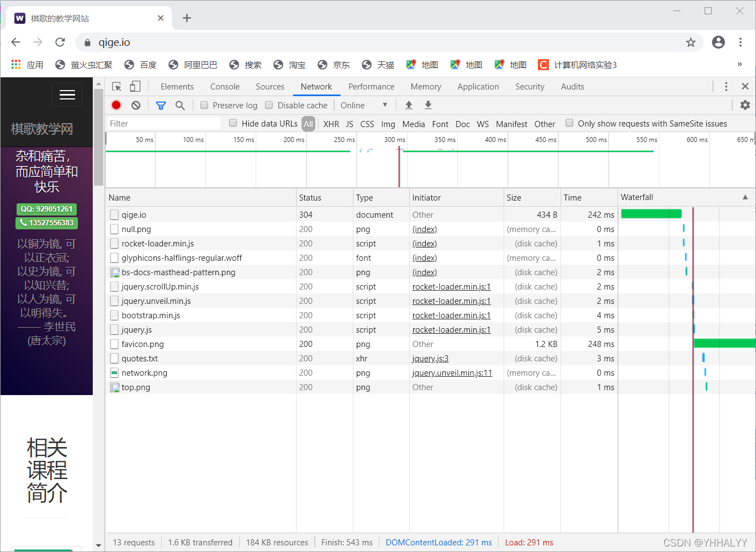756x552 pixels.
Task: Go back in browser history
Action: pos(15,42)
